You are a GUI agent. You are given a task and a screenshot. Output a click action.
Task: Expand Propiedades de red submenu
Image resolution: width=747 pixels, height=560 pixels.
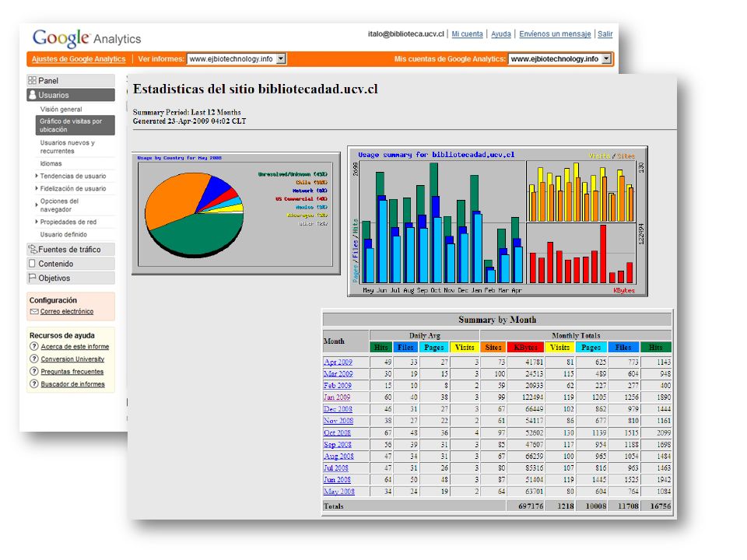click(x=37, y=222)
